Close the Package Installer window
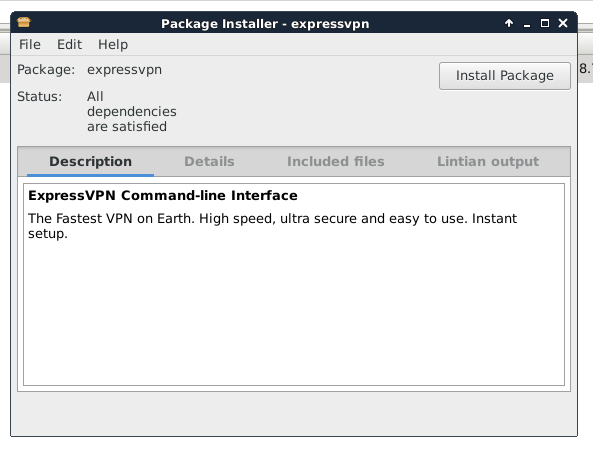 [563, 23]
